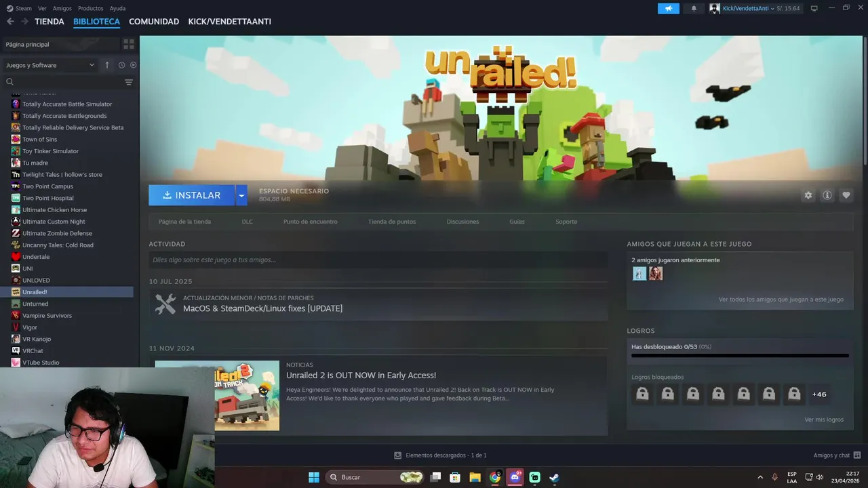Open the Ayuda menu
This screenshot has height=488, width=868.
pyautogui.click(x=117, y=8)
